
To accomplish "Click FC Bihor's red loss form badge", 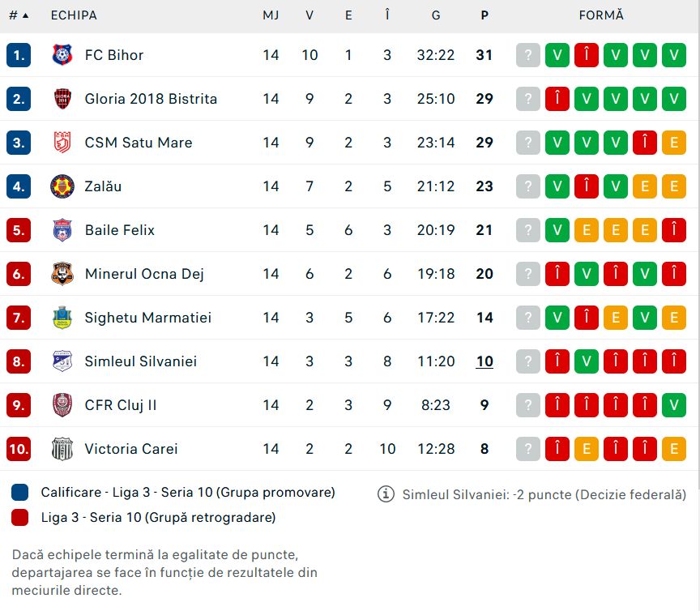I will [x=587, y=55].
